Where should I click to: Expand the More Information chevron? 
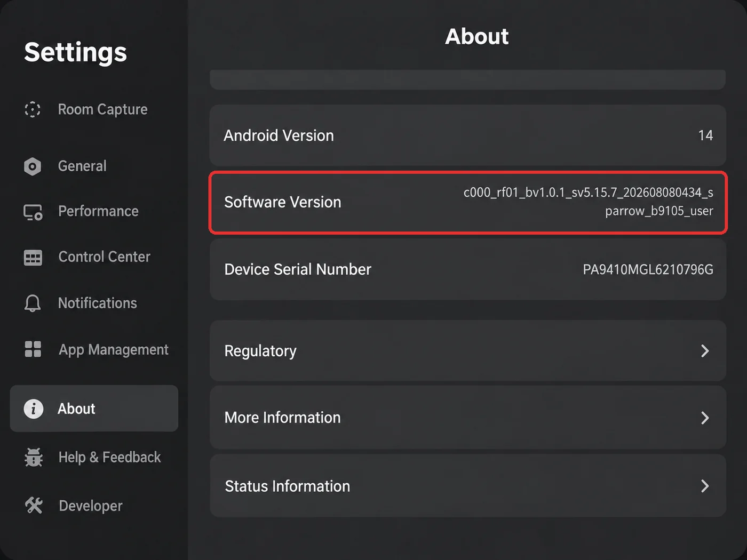pyautogui.click(x=705, y=418)
